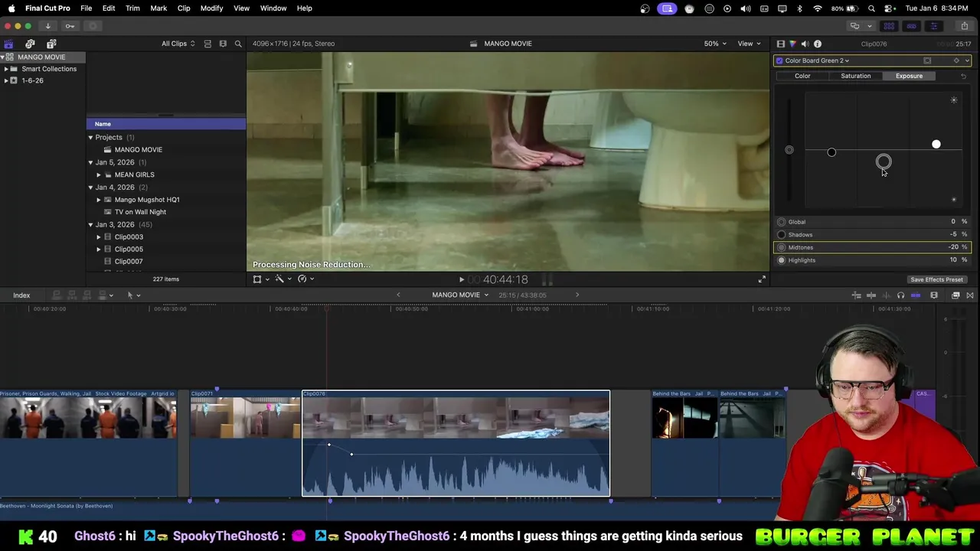Open the Video inspector tab icon
The image size is (980, 551).
pyautogui.click(x=780, y=44)
